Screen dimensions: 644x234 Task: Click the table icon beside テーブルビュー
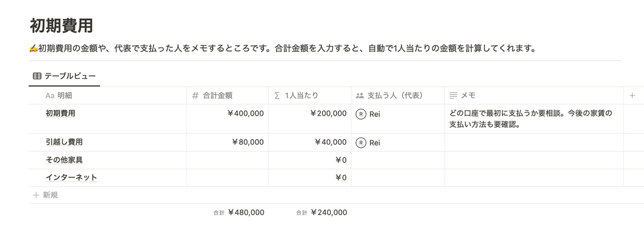(37, 76)
